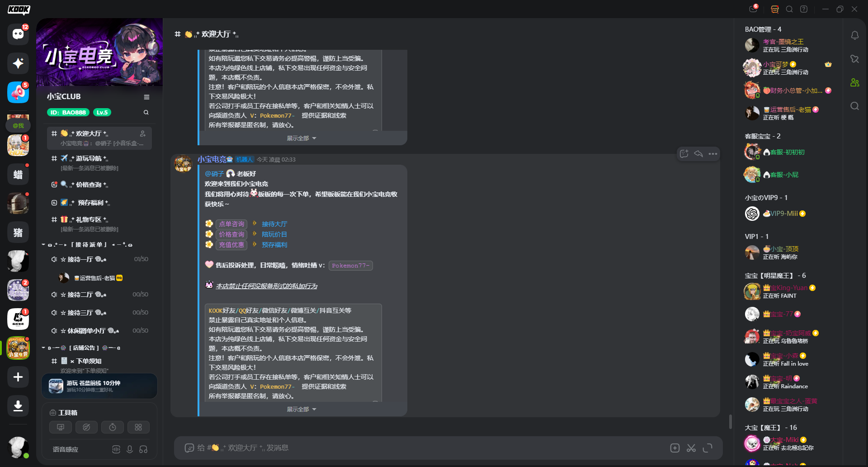Follow the 陪玩价目 link
The image size is (868, 467).
point(274,234)
